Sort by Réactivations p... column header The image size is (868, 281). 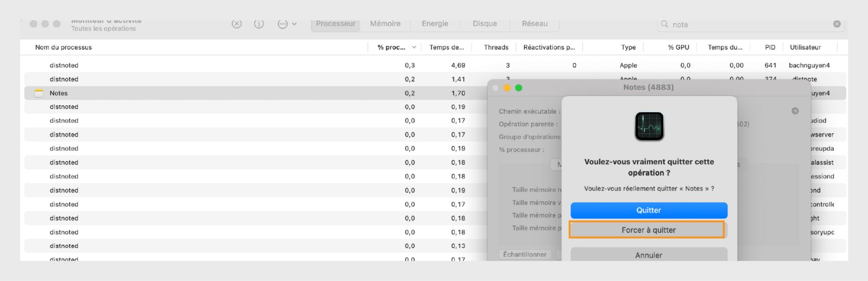click(549, 47)
